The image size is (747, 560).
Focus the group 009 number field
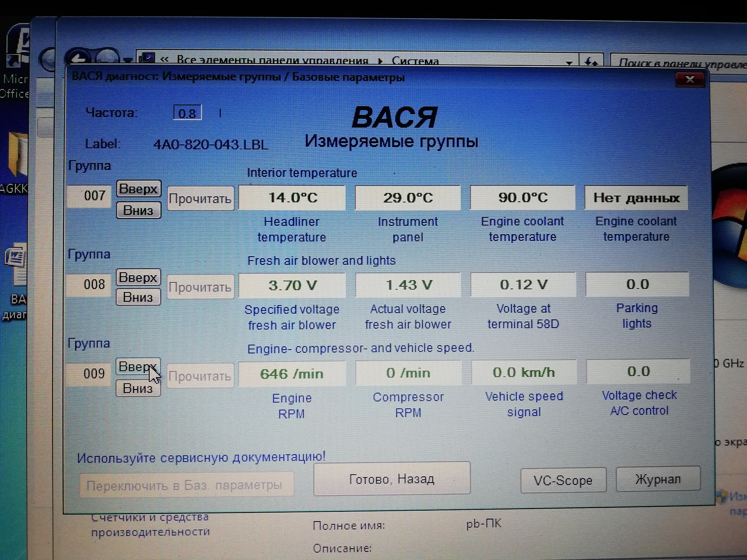coord(90,374)
